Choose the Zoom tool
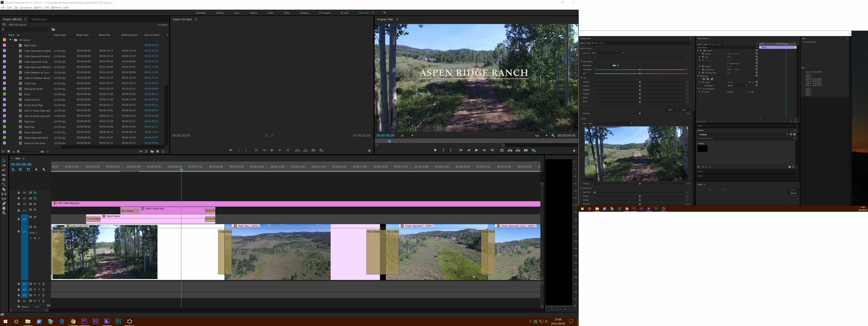The image size is (868, 326). point(4,213)
